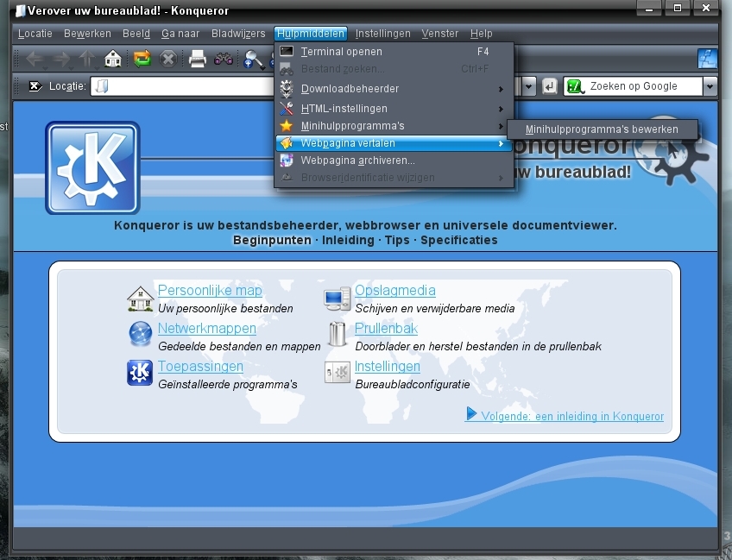Viewport: 732px width, 560px height.
Task: Go back using the Back arrow
Action: click(x=34, y=59)
